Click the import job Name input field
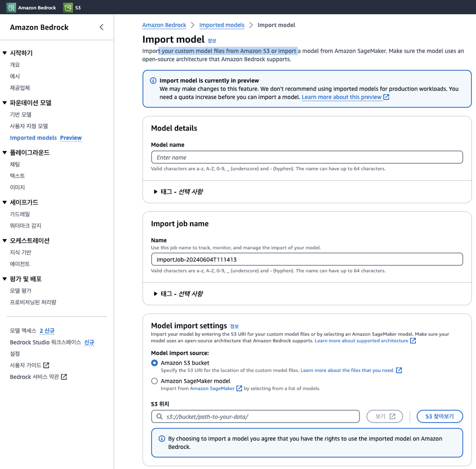Image resolution: width=476 pixels, height=469 pixels. (x=307, y=259)
